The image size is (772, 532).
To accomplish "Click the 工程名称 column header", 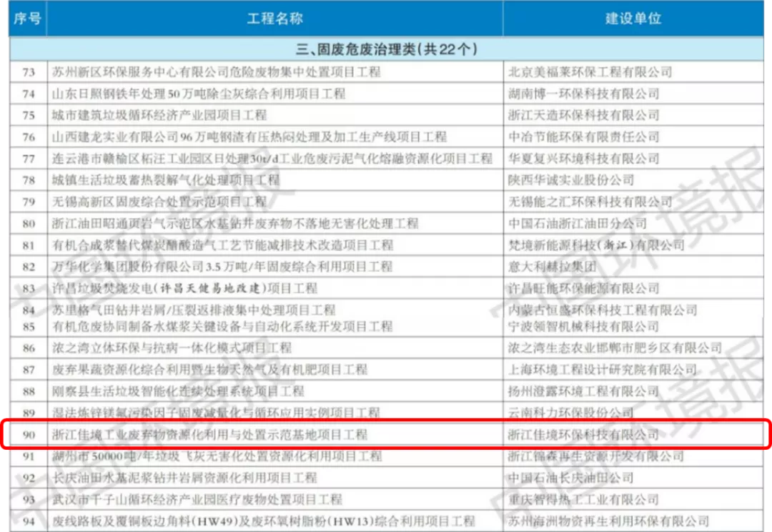I will [274, 19].
